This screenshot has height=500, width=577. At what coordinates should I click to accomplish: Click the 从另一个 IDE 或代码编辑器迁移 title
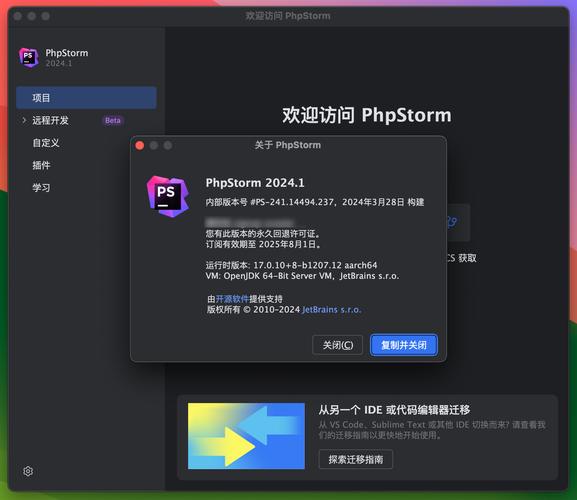394,409
